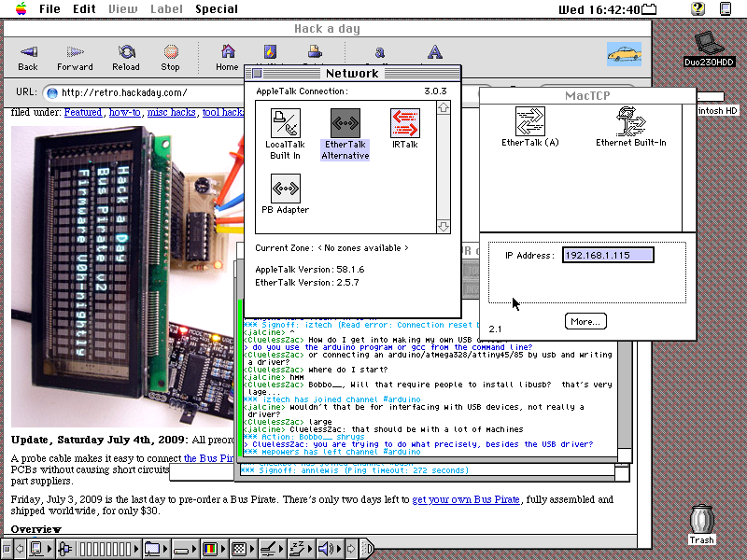The width and height of the screenshot is (747, 560).
Task: Follow the 'how-to' category link
Action: 125,112
